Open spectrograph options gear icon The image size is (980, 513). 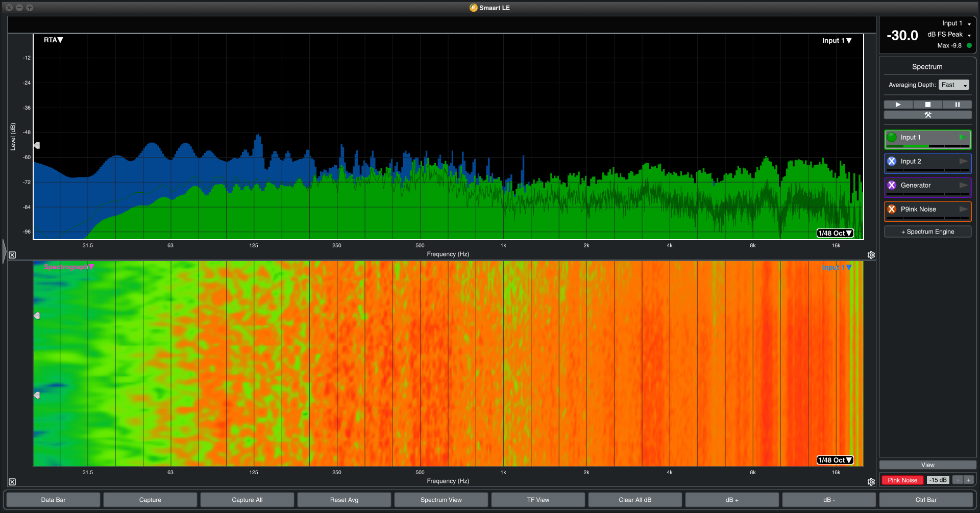point(871,482)
